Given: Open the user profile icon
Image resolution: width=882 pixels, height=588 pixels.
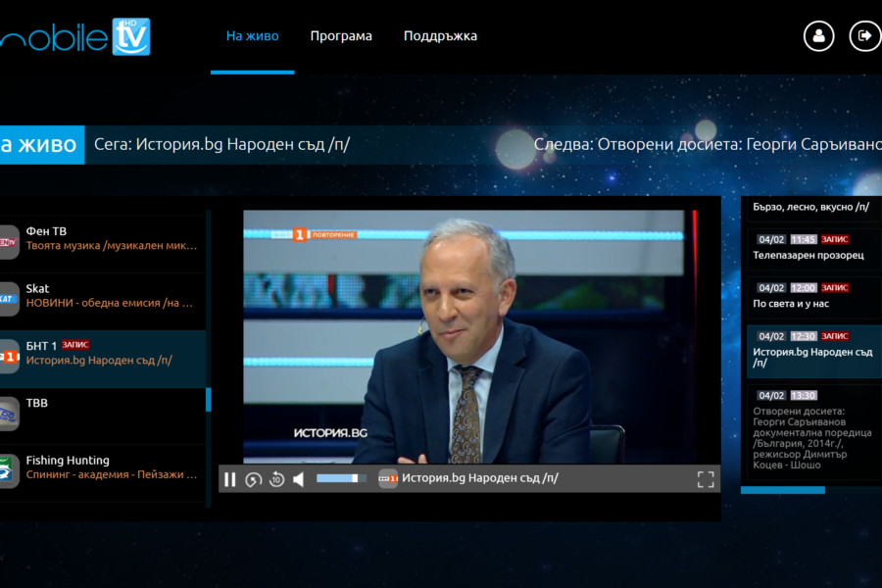Looking at the screenshot, I should coord(818,36).
